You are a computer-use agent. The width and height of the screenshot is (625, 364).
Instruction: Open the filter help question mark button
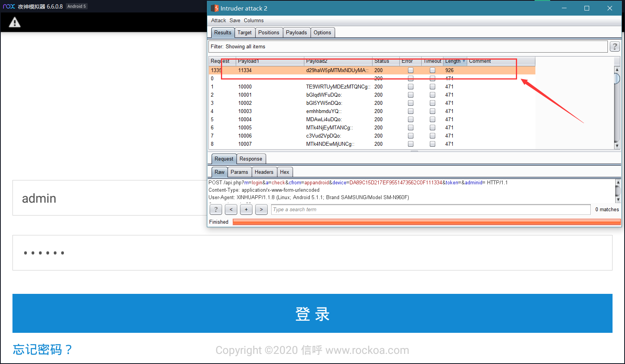(614, 46)
